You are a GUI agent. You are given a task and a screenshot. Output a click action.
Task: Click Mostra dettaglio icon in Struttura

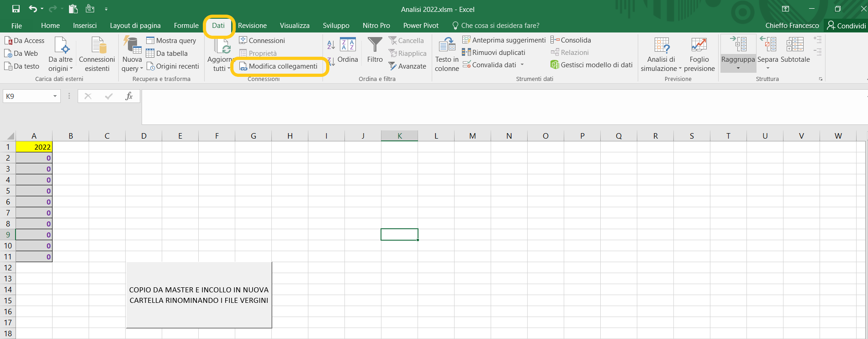pyautogui.click(x=817, y=40)
